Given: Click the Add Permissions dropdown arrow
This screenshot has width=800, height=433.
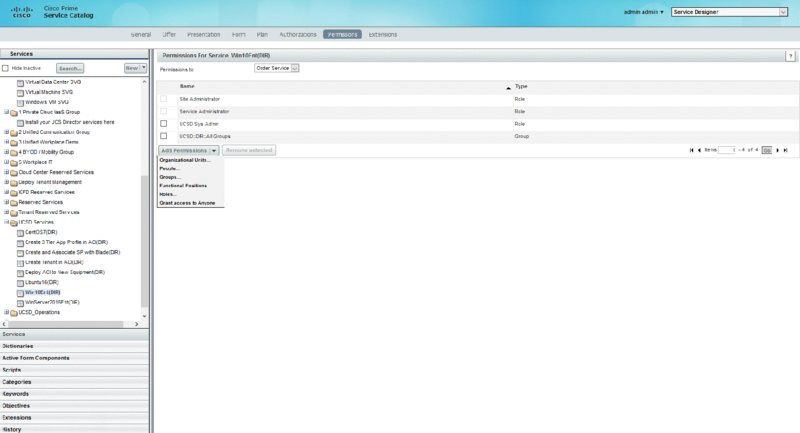Looking at the screenshot, I should (x=214, y=150).
